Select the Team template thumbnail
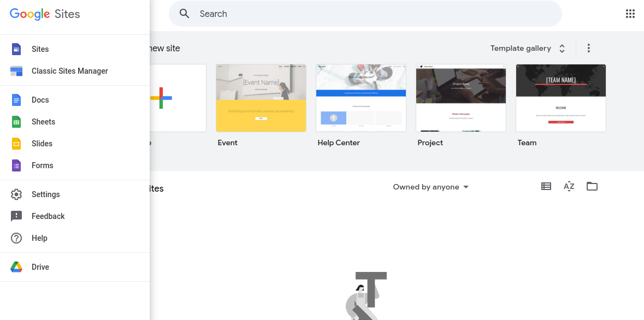 click(x=561, y=98)
